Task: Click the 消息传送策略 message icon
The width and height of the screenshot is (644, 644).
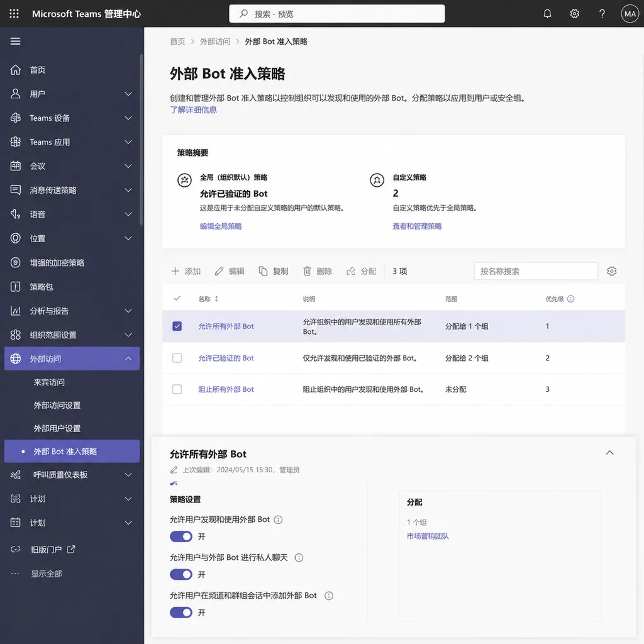Action: [x=15, y=190]
